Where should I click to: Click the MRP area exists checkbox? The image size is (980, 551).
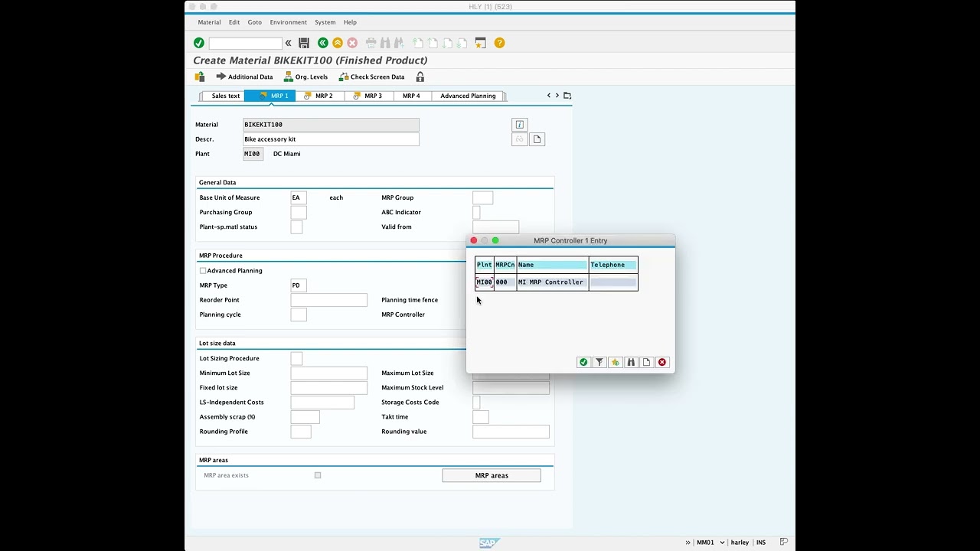pos(318,475)
